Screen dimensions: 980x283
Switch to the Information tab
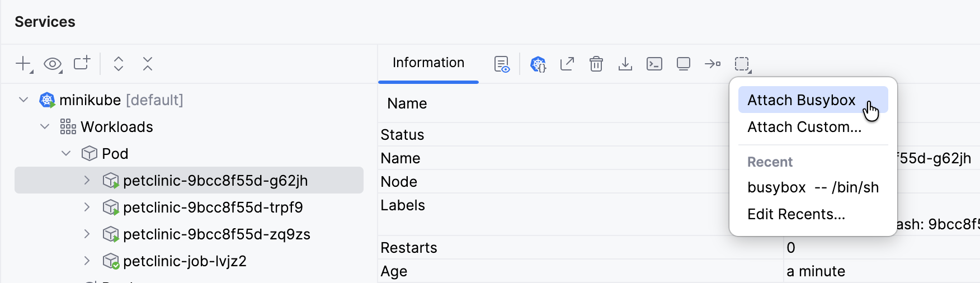coord(428,63)
